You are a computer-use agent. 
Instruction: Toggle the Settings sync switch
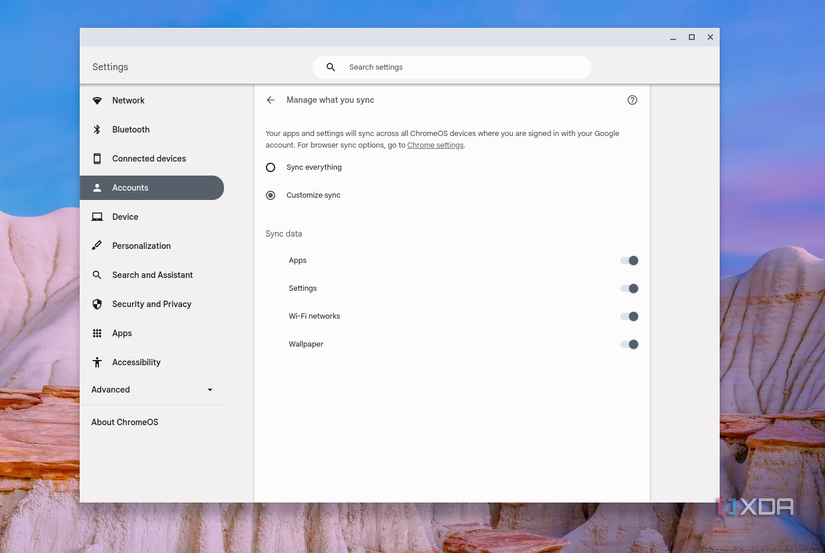[629, 288]
